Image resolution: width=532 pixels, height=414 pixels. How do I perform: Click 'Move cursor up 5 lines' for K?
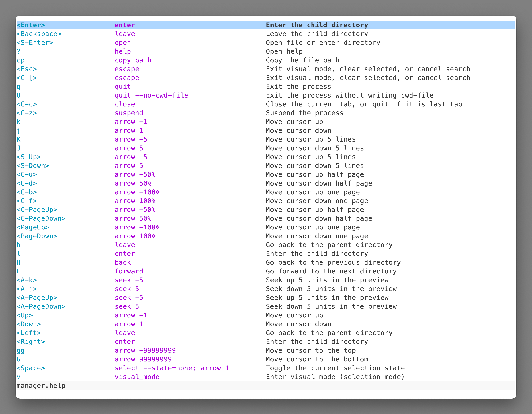(x=311, y=139)
